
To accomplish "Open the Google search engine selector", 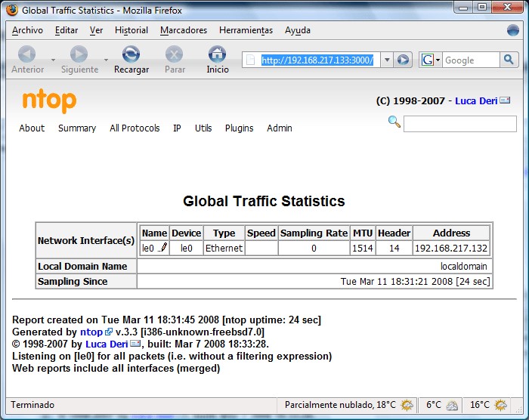I will (x=430, y=60).
